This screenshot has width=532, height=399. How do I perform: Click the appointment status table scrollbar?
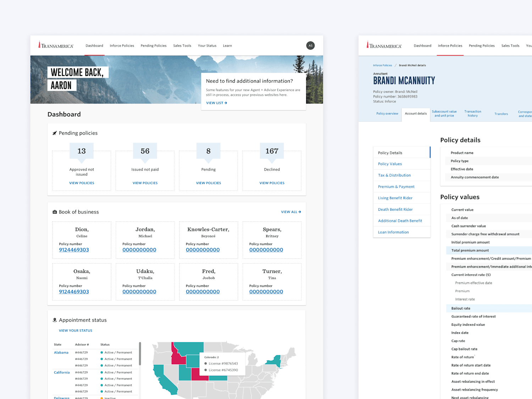(140, 354)
